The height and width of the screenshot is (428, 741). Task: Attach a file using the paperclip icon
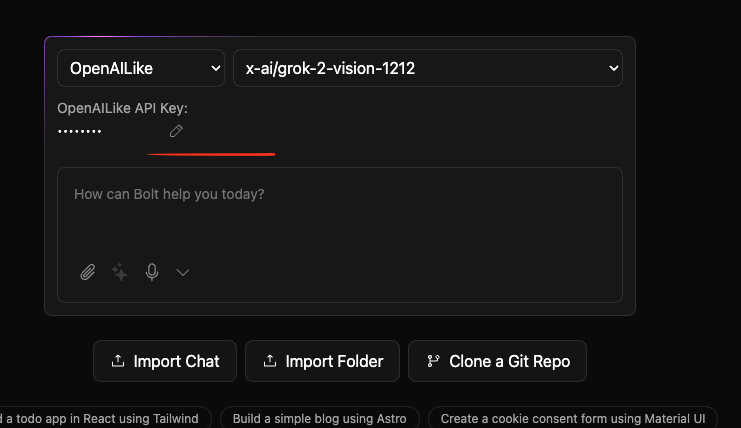pyautogui.click(x=88, y=271)
